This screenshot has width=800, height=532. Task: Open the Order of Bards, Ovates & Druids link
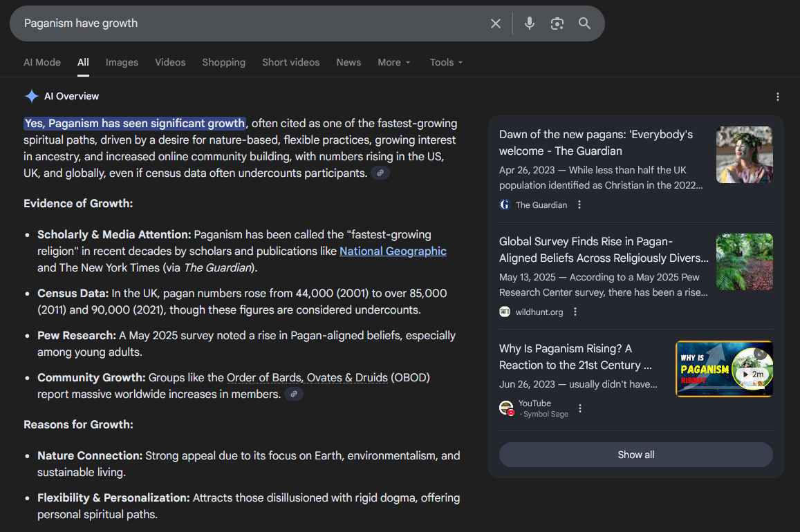[x=307, y=378]
